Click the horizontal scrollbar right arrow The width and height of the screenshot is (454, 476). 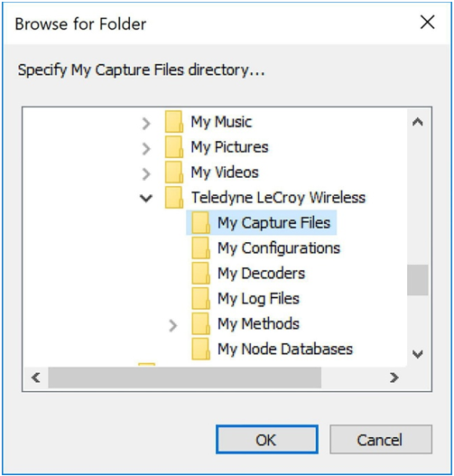click(x=394, y=378)
